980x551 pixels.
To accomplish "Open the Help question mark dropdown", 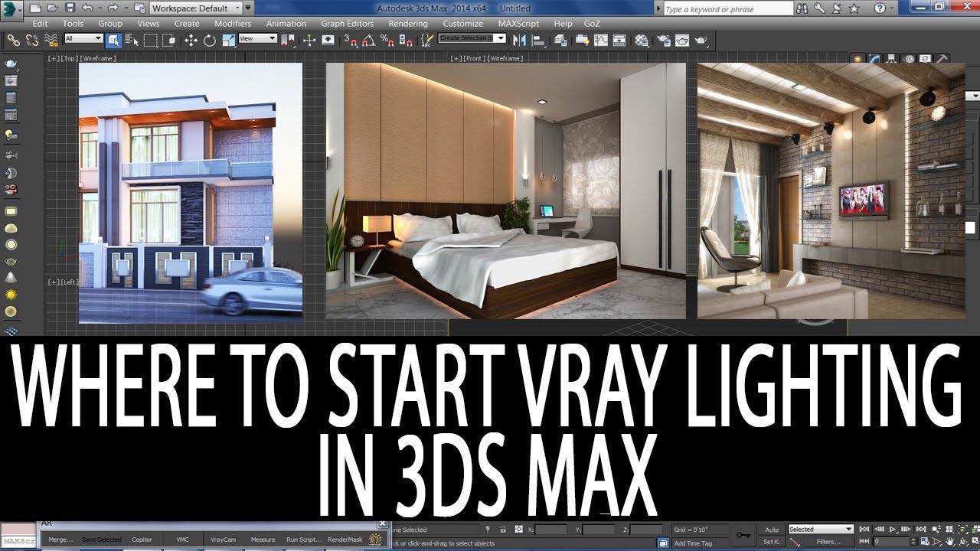I will (891, 8).
